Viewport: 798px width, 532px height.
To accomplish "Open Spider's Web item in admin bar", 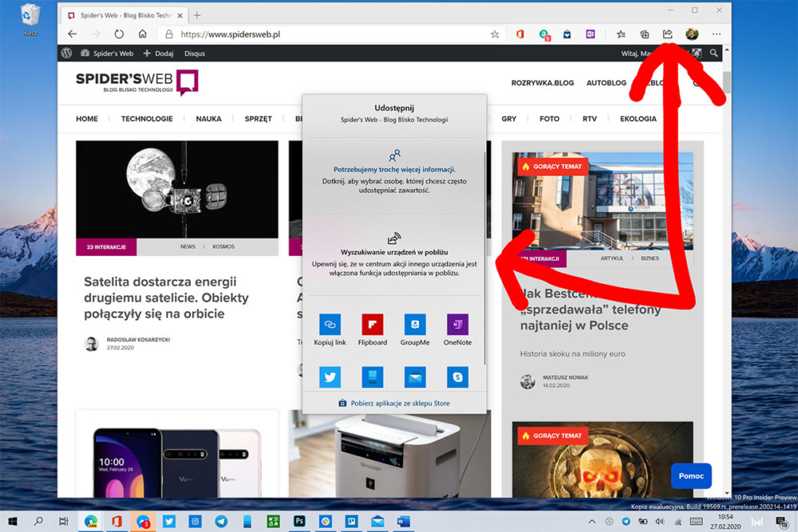I will click(107, 53).
